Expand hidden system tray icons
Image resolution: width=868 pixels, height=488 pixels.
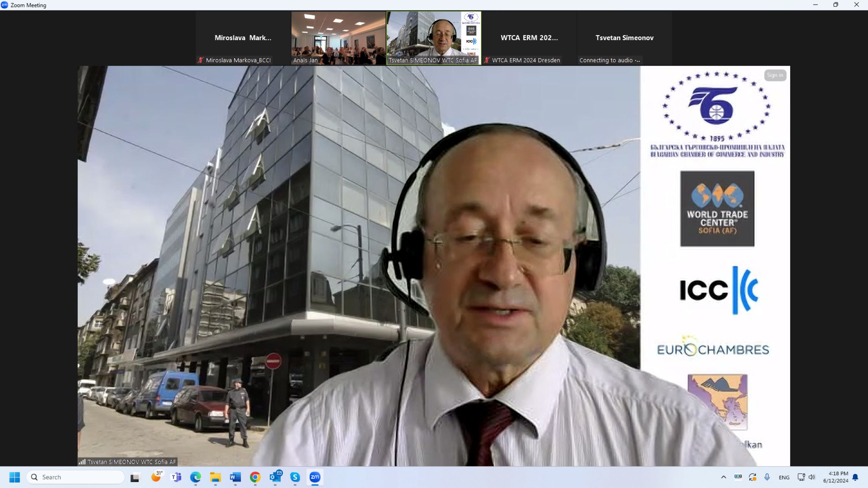click(x=723, y=477)
